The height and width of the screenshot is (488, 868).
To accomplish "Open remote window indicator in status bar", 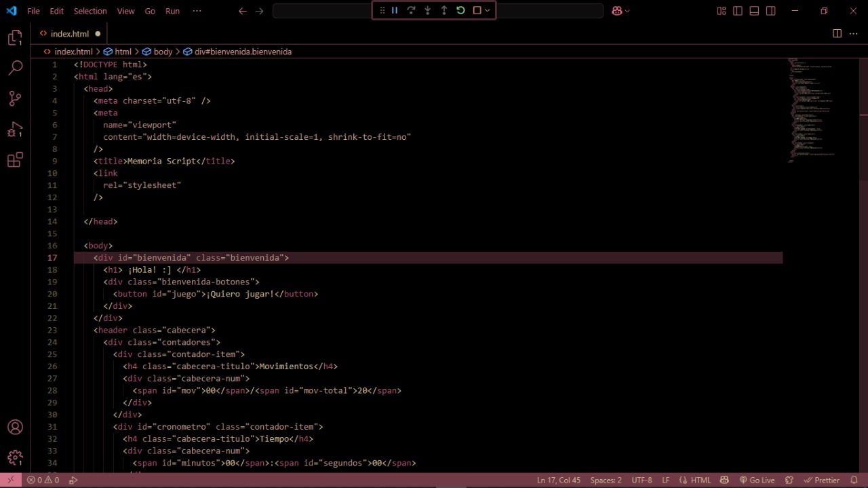I will click(10, 480).
